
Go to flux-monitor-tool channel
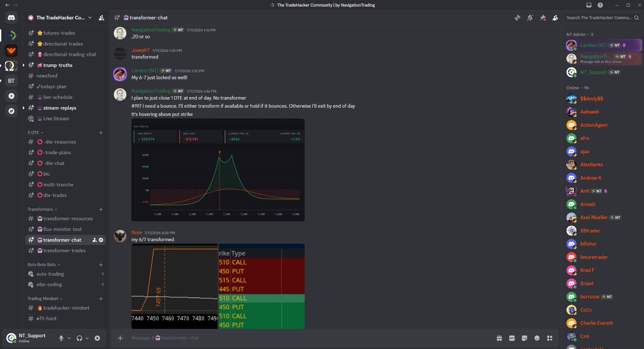click(65, 229)
